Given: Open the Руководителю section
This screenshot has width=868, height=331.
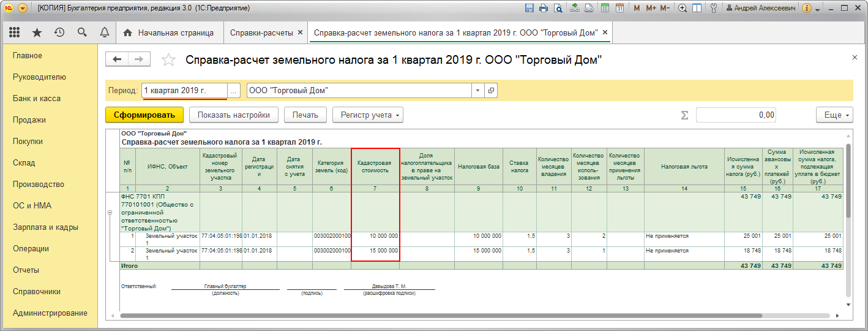Looking at the screenshot, I should 39,77.
